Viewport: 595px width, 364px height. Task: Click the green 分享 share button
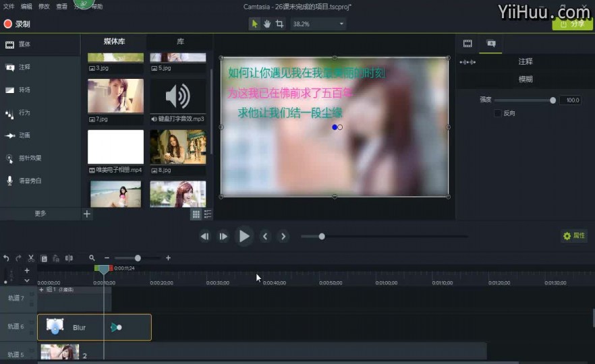click(572, 24)
